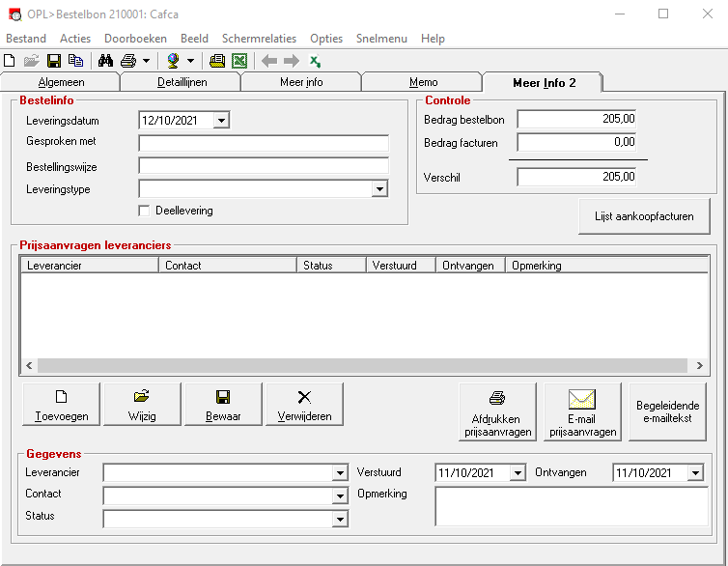Open the Bestand menu

point(26,39)
